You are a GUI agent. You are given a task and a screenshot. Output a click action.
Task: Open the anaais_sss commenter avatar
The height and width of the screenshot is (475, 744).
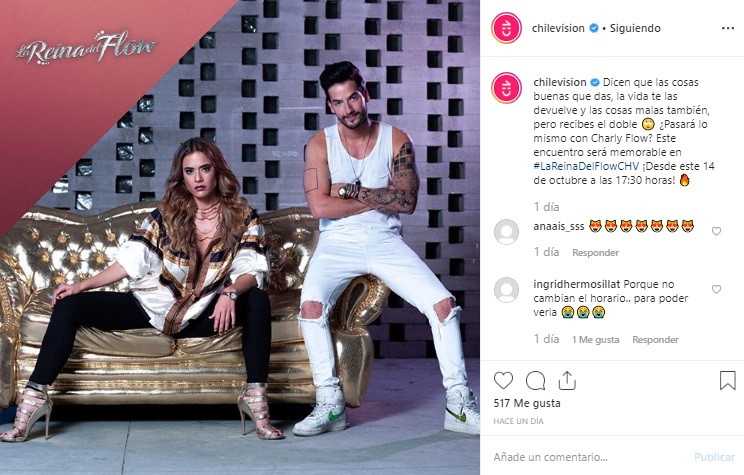click(x=506, y=232)
